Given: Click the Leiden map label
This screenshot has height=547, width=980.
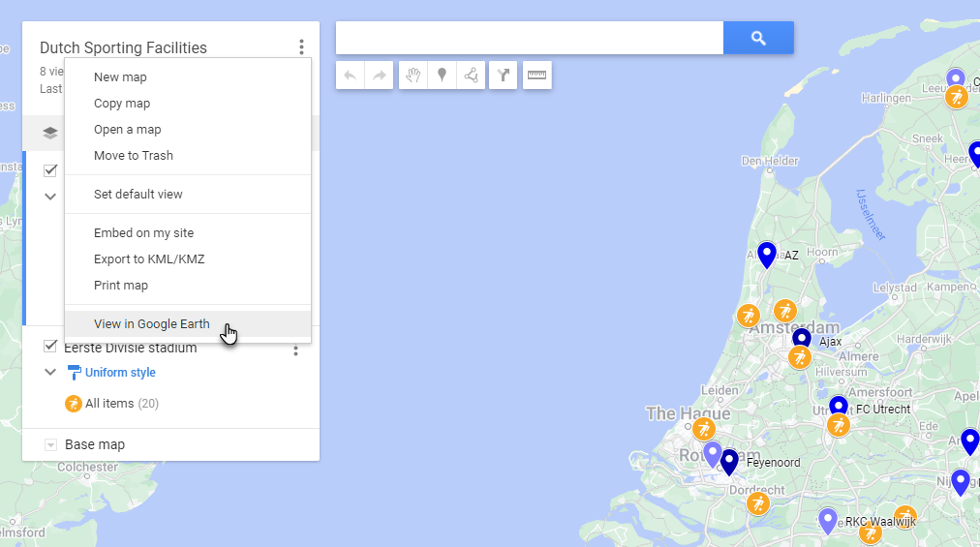Looking at the screenshot, I should click(720, 390).
